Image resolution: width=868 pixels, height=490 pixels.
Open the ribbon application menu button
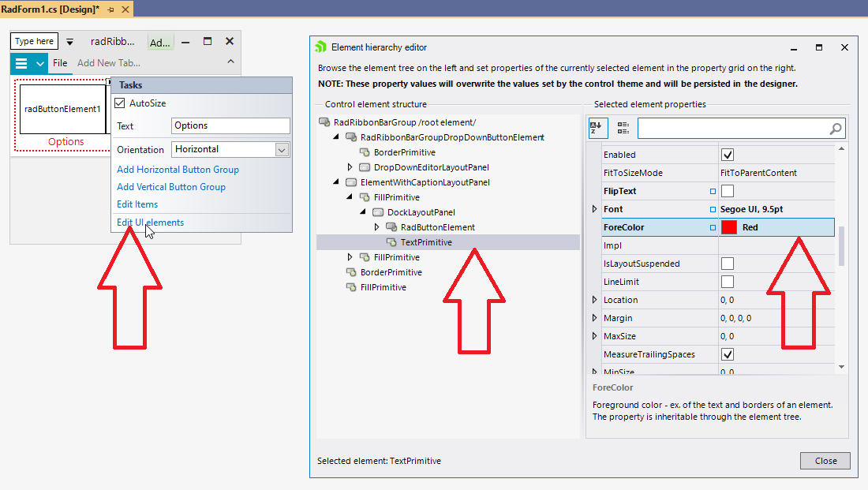point(21,63)
